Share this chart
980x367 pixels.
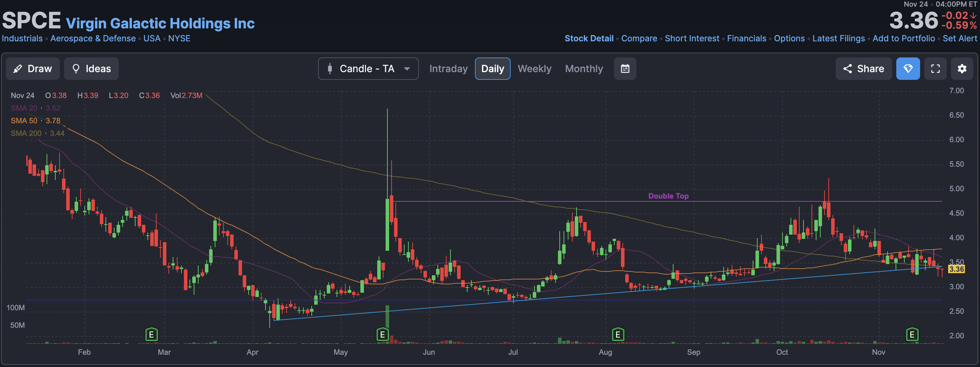[x=864, y=69]
